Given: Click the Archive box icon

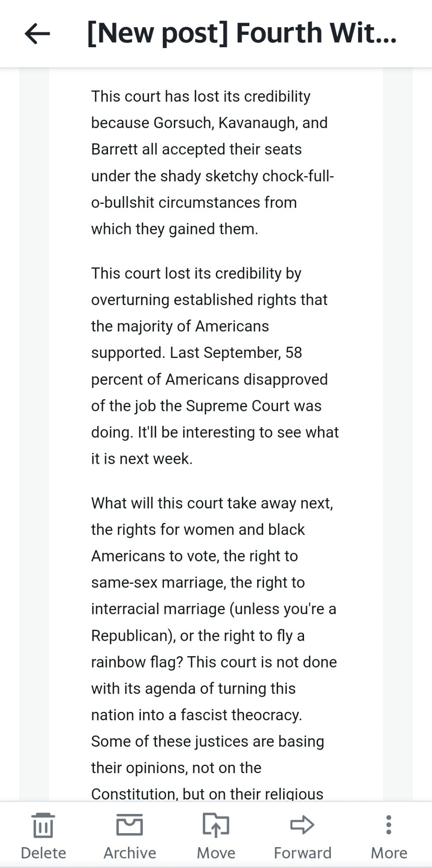Looking at the screenshot, I should (x=130, y=825).
